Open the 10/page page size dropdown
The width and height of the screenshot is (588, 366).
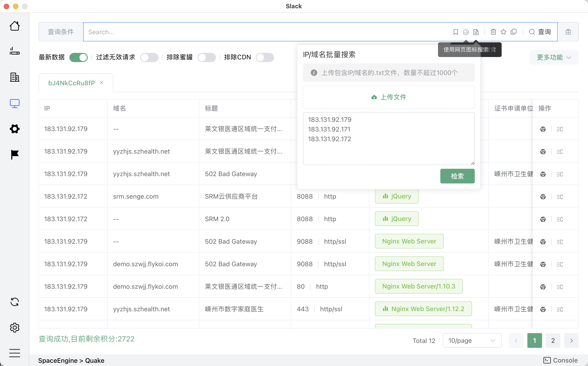coord(472,340)
